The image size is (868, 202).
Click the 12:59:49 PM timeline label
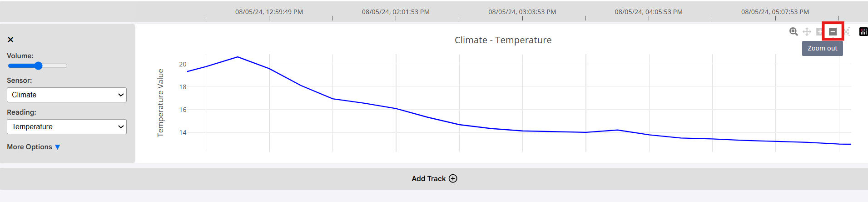[269, 12]
